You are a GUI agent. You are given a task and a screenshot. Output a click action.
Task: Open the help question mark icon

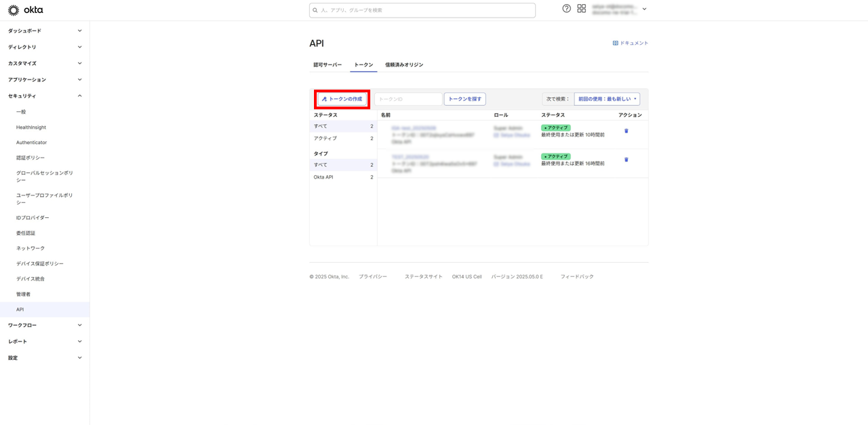(566, 9)
